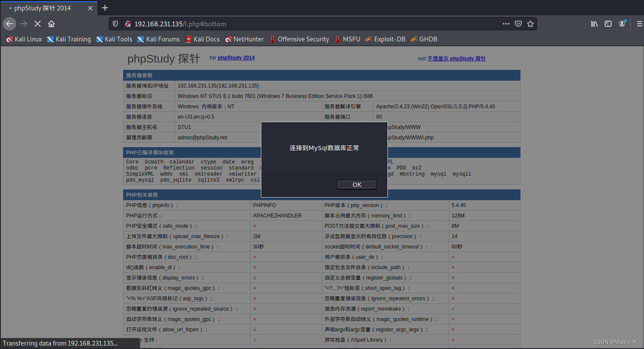This screenshot has height=349, width=644.
Task: Bookmark this page with star
Action: tap(530, 24)
